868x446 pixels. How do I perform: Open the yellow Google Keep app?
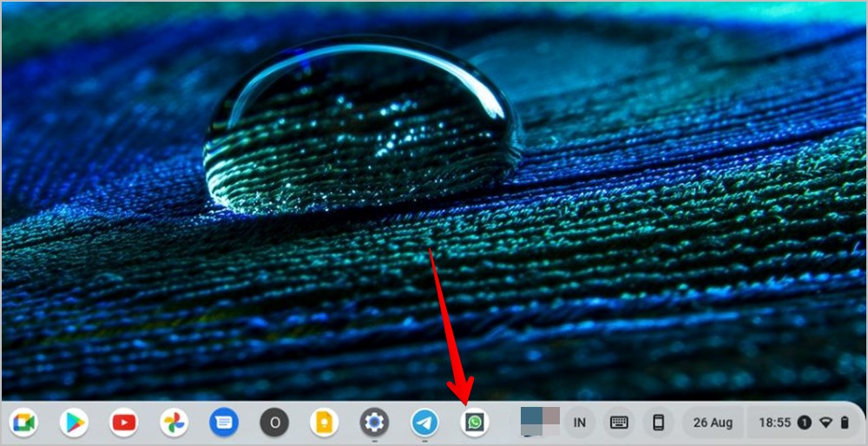tap(324, 423)
